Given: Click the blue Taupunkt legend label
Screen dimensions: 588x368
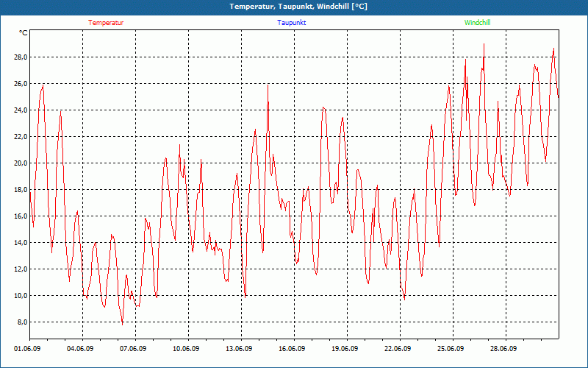Looking at the screenshot, I should pos(291,23).
